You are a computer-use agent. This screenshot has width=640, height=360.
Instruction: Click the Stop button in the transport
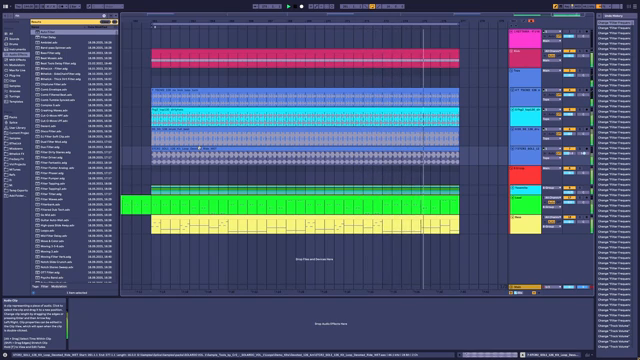coord(295,7)
